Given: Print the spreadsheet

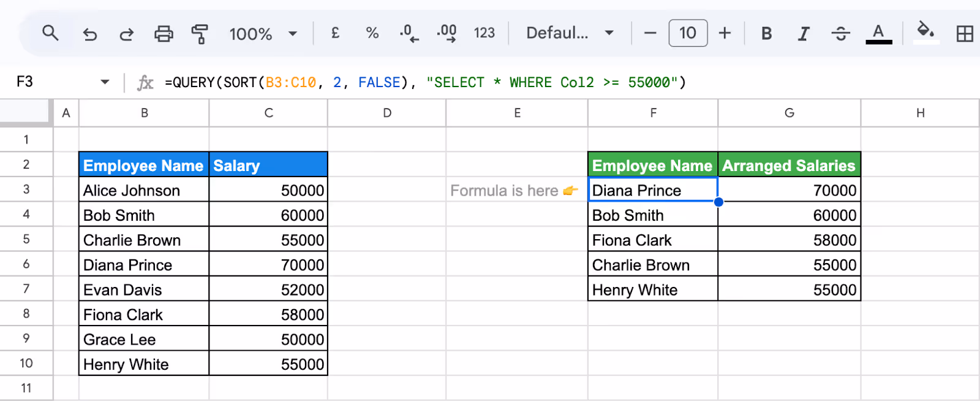Looking at the screenshot, I should click(164, 34).
